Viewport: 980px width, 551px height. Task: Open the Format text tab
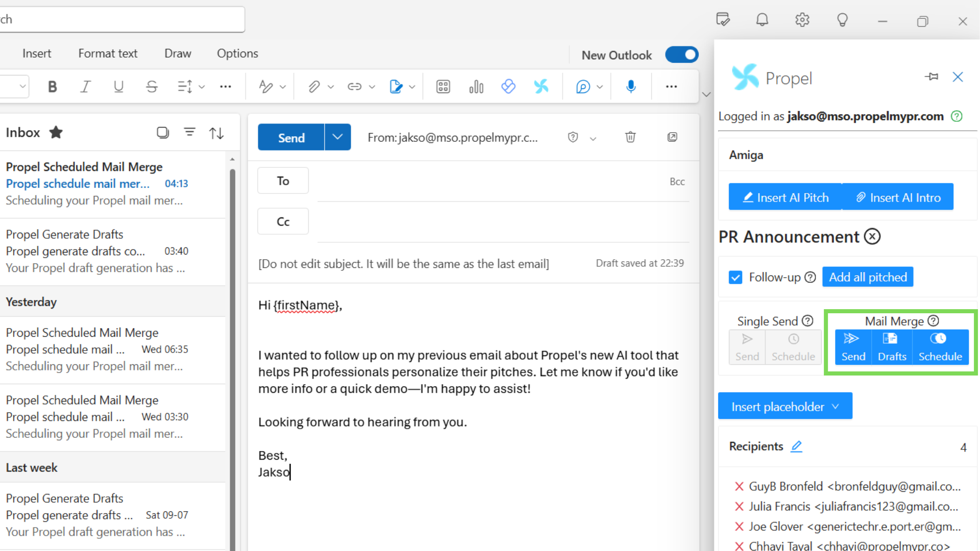click(108, 54)
